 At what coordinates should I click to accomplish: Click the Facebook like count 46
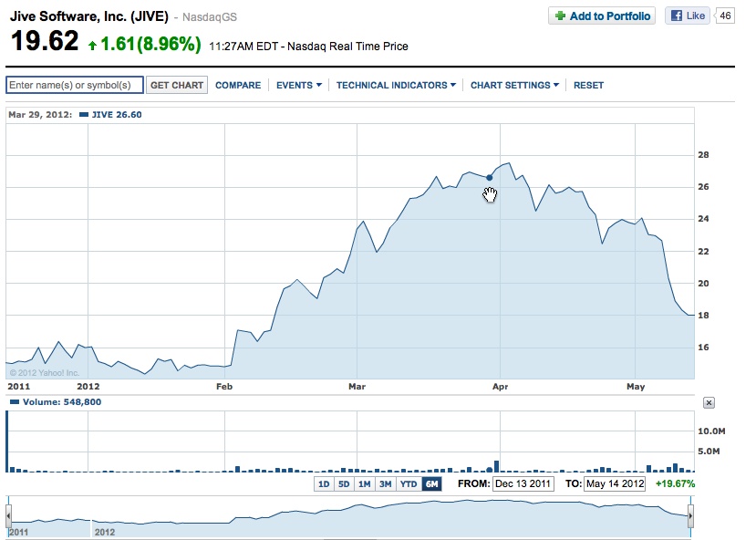point(725,16)
